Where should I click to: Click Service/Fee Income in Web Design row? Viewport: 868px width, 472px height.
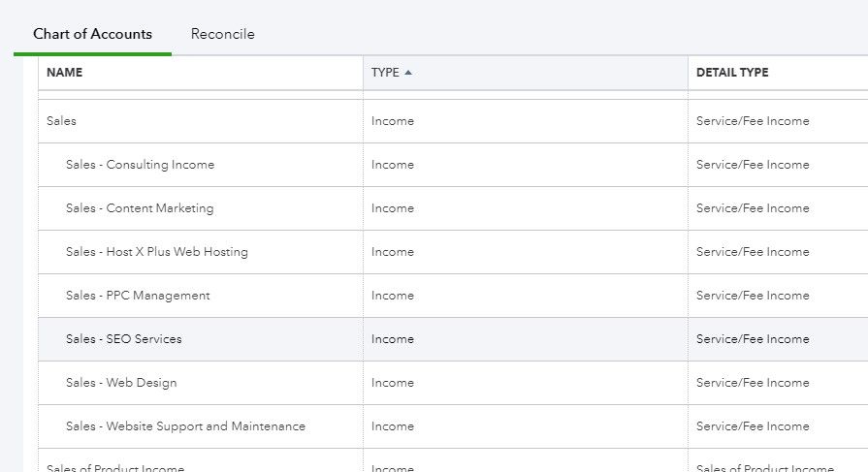753,383
